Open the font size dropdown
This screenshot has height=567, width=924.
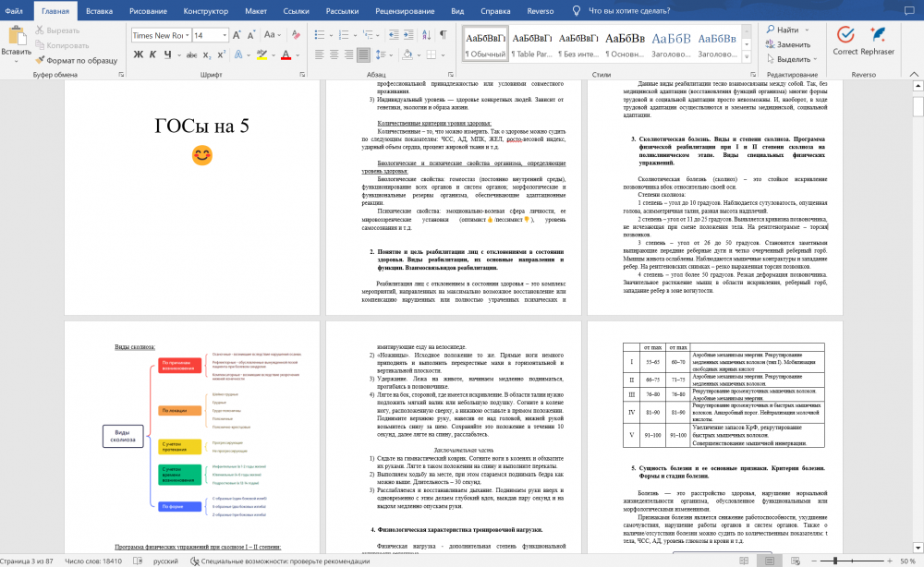pos(226,35)
